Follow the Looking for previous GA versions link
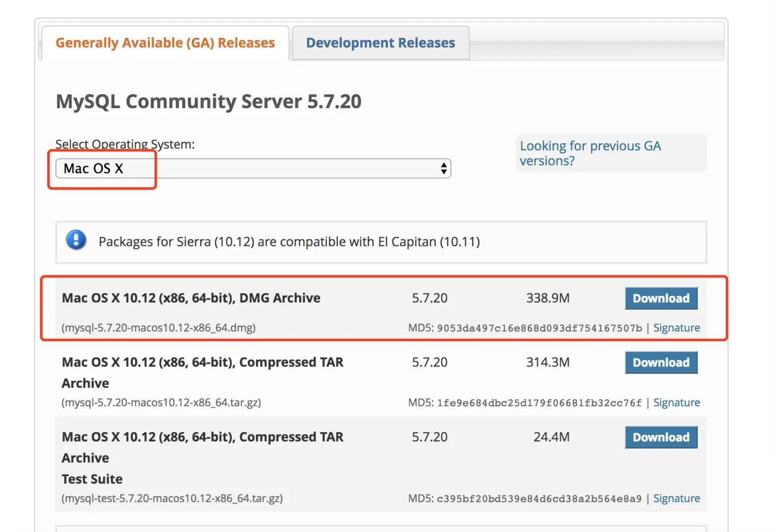The width and height of the screenshot is (776, 532). pos(590,153)
